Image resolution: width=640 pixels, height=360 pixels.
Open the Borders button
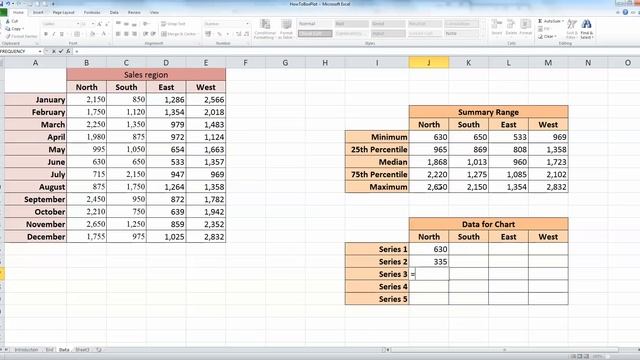coord(76,34)
